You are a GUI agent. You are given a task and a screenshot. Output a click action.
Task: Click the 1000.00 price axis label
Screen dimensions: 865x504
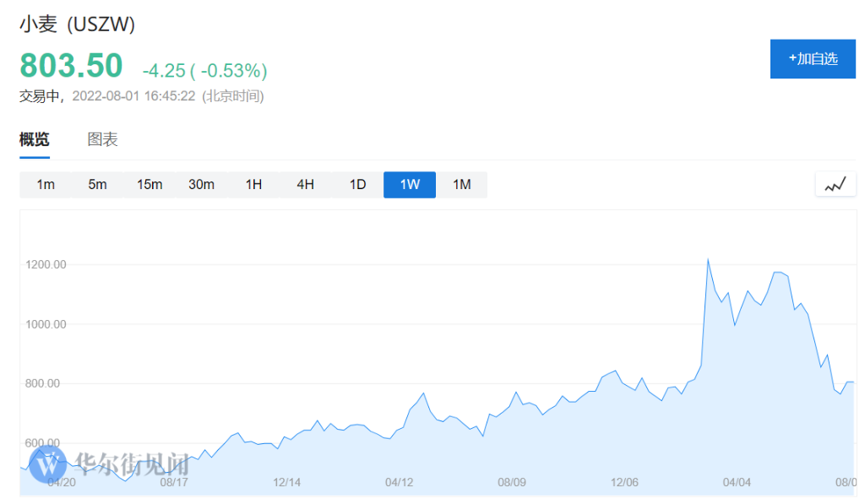pos(46,324)
